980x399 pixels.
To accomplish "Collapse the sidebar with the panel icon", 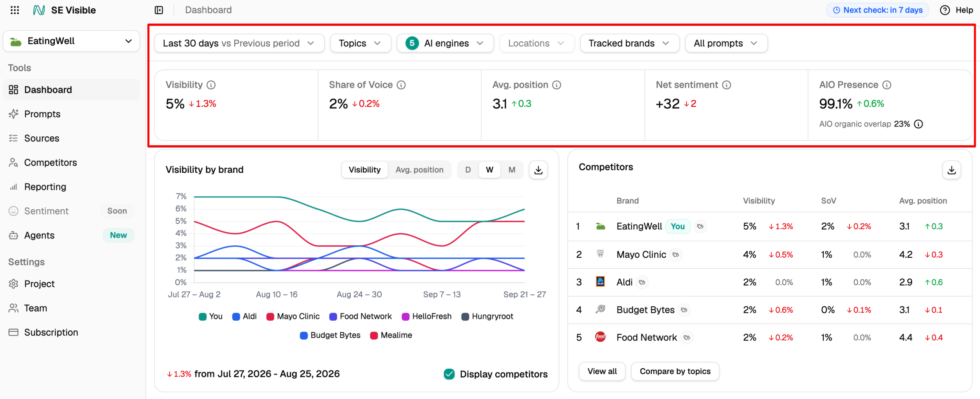I will tap(159, 10).
